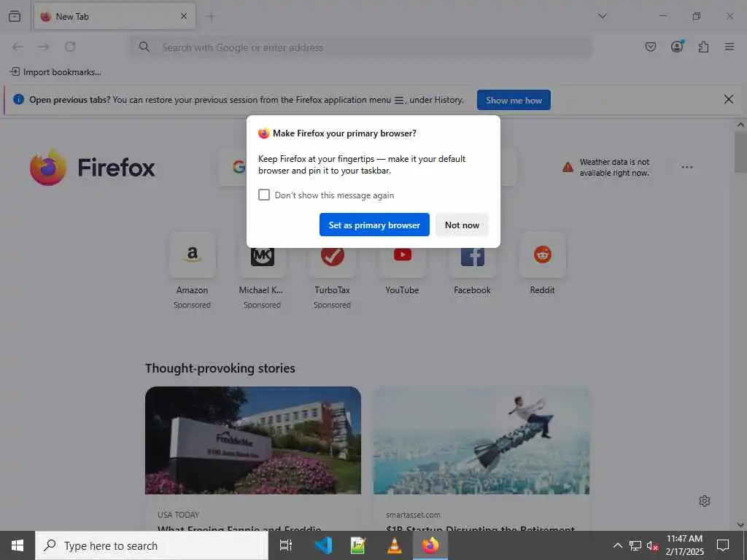
Task: Open the Save to Pocket icon
Action: coord(651,47)
